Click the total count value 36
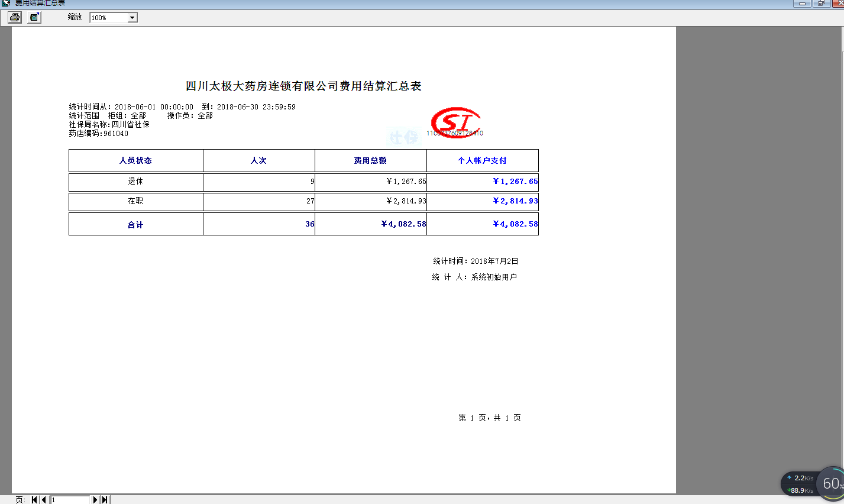 click(x=310, y=224)
